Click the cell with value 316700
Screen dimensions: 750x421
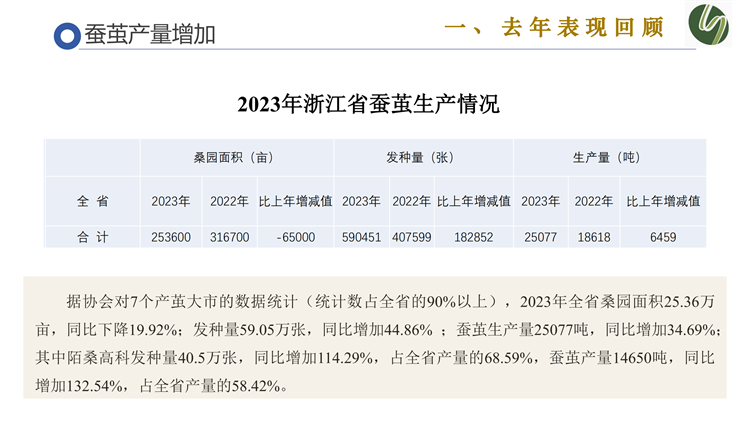229,237
